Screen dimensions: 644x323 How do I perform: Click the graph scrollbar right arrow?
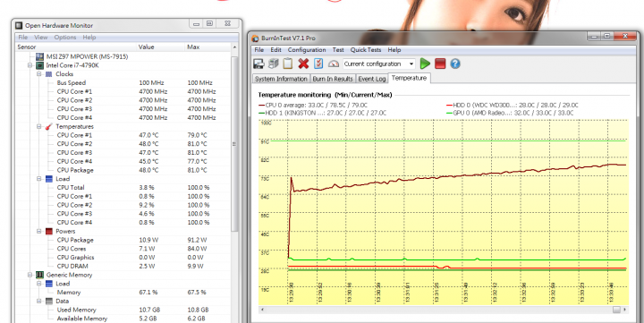[x=625, y=310]
